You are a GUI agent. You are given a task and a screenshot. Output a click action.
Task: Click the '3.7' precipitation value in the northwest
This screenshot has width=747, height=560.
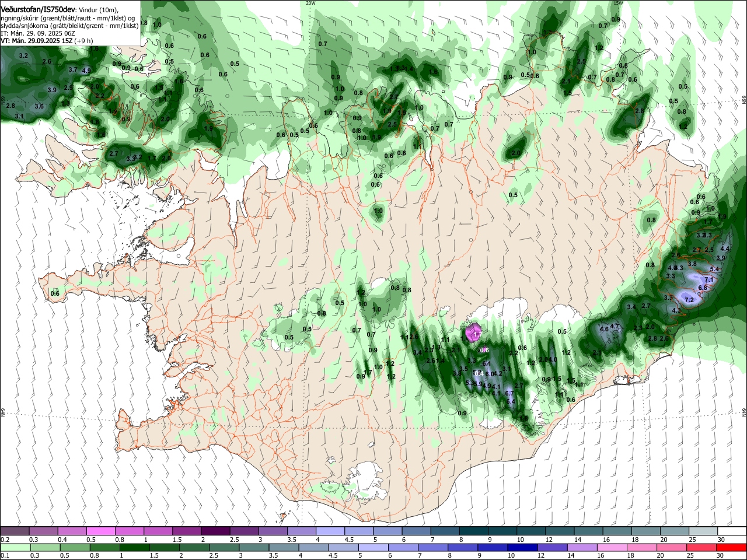coord(73,69)
